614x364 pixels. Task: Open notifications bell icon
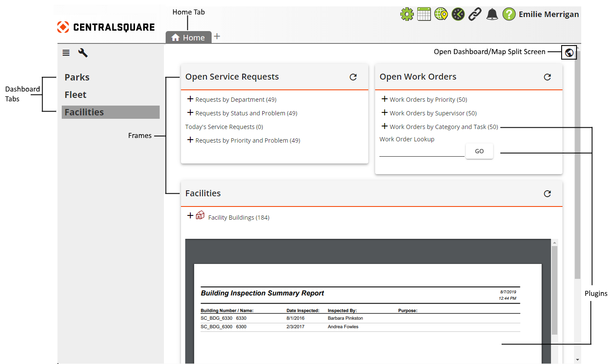click(492, 14)
